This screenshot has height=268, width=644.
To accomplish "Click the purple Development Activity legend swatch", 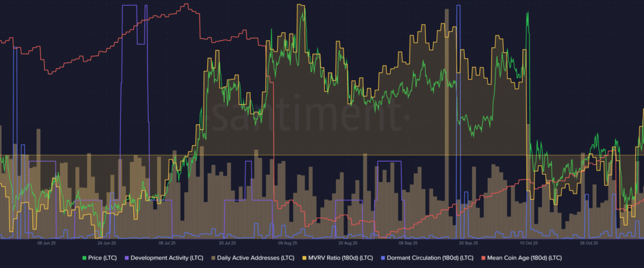I will pos(127,258).
